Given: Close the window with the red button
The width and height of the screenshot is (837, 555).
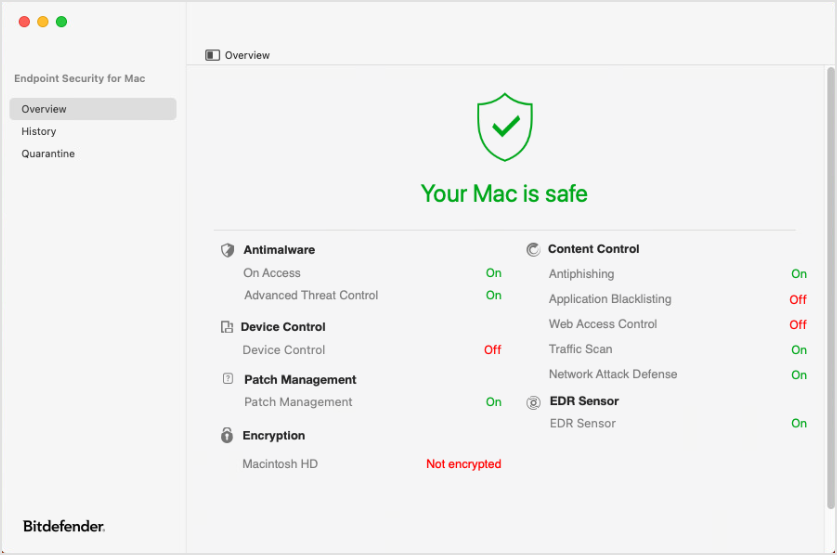Looking at the screenshot, I should (24, 21).
